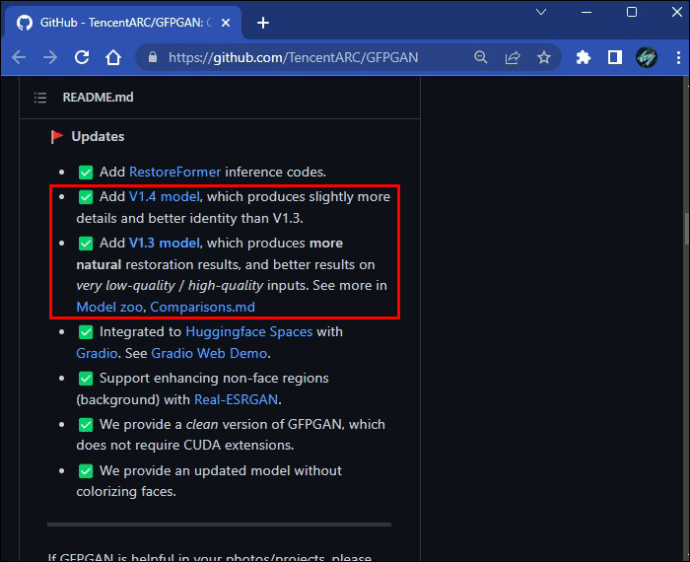
Task: Click the check mark beside Huggingface item
Action: point(86,332)
